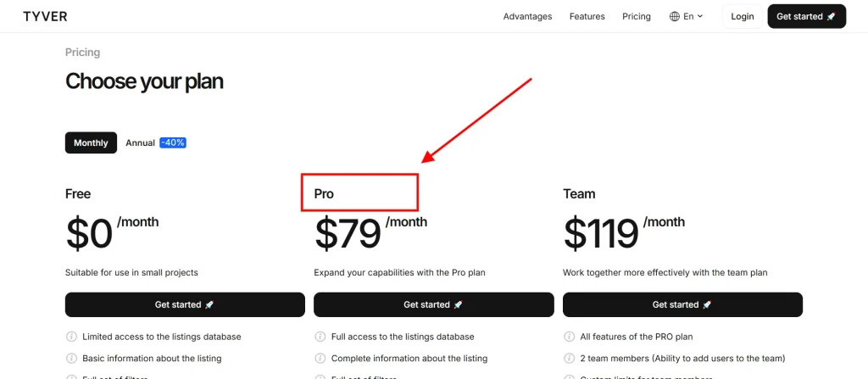Get started with the Team plan

pyautogui.click(x=682, y=304)
